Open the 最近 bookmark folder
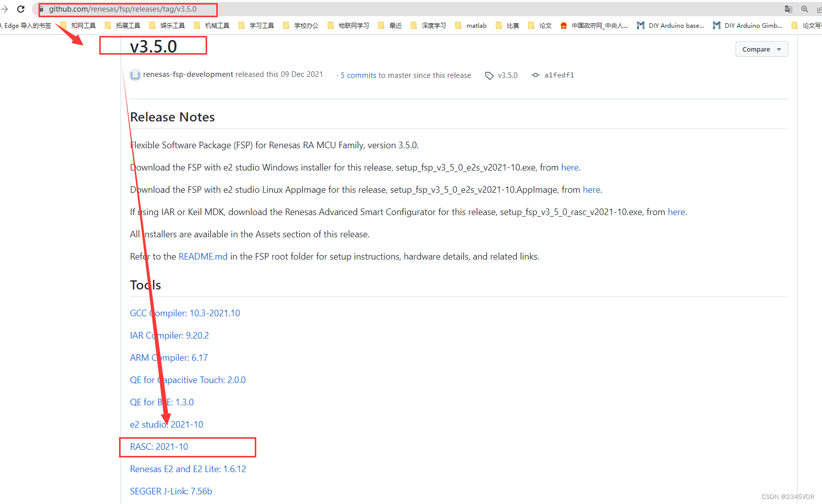The width and height of the screenshot is (822, 504). point(390,26)
